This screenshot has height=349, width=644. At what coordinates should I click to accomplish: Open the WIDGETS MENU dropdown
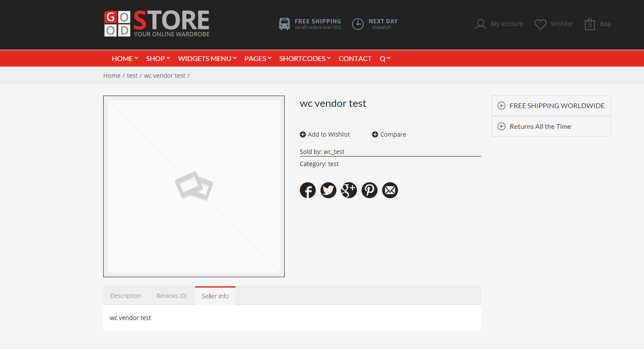[207, 58]
